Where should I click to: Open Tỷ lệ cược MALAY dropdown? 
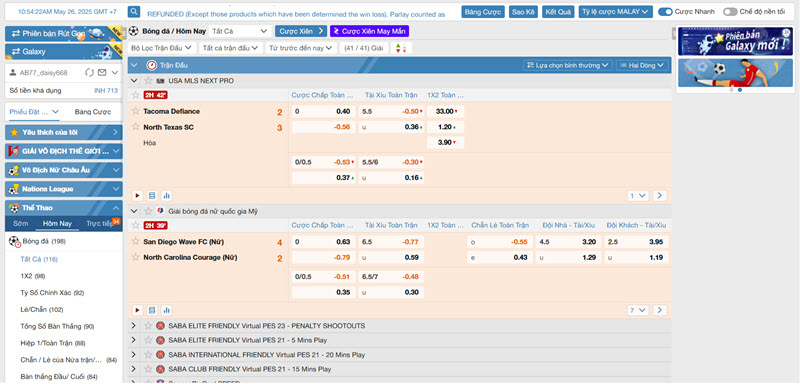tap(615, 12)
